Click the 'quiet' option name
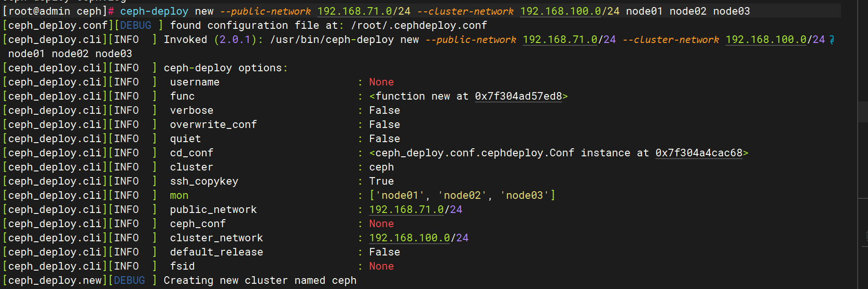The width and height of the screenshot is (868, 289). tap(185, 139)
